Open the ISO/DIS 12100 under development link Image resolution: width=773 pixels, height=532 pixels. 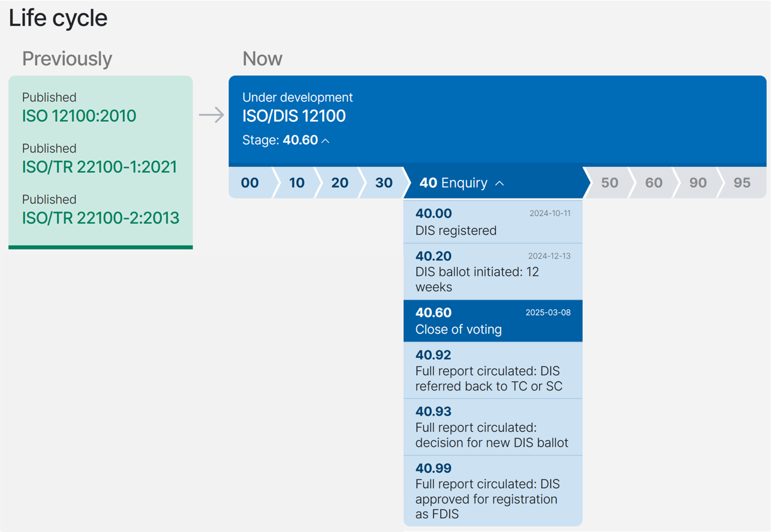click(x=294, y=116)
